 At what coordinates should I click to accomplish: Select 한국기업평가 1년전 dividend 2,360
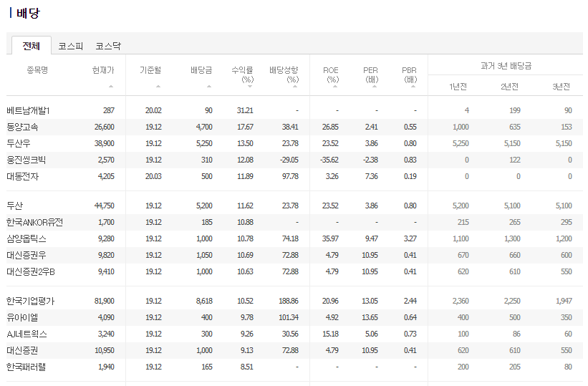tap(461, 301)
